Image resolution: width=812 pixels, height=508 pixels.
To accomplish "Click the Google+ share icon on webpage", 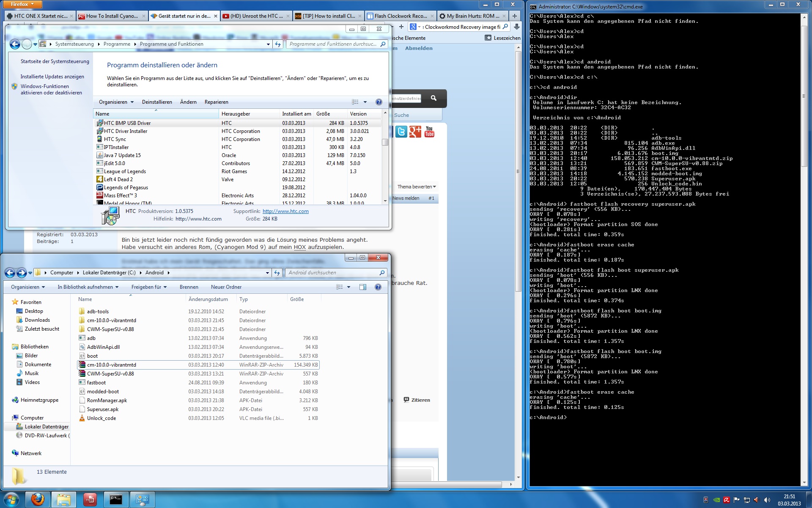I will 415,132.
